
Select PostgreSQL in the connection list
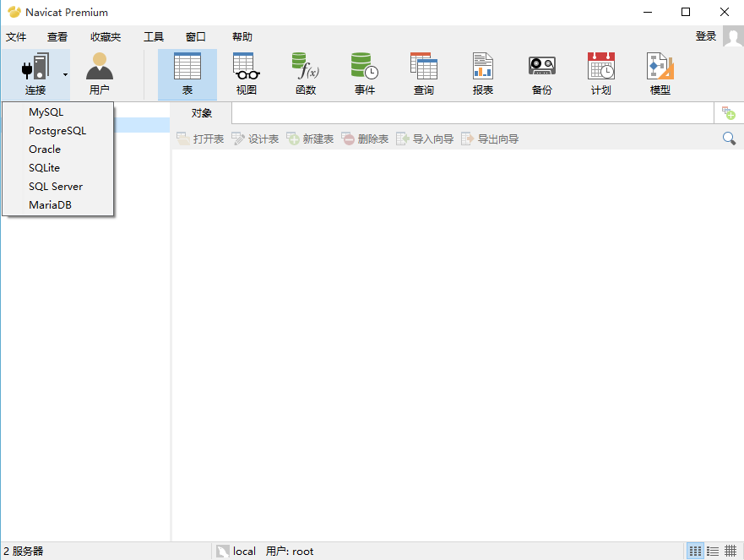click(57, 131)
